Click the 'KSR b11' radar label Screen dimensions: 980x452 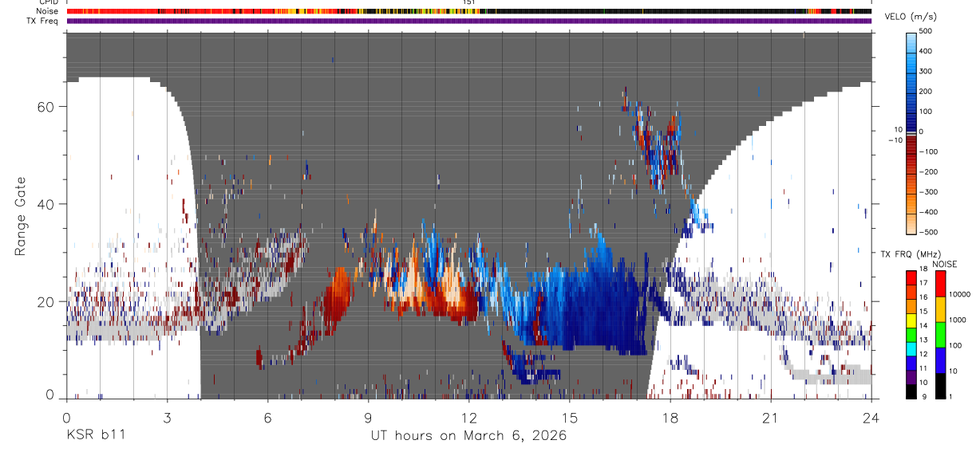tap(95, 435)
